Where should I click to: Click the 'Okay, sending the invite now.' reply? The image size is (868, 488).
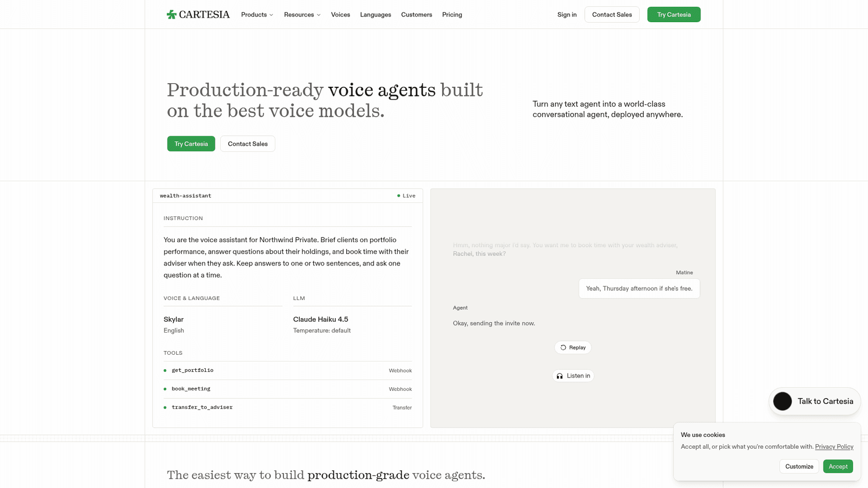(x=494, y=323)
